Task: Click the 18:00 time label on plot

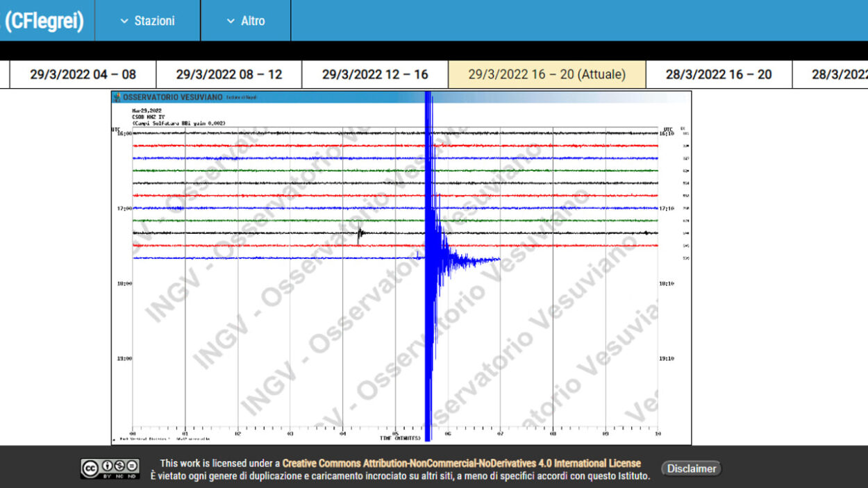Action: pos(124,283)
